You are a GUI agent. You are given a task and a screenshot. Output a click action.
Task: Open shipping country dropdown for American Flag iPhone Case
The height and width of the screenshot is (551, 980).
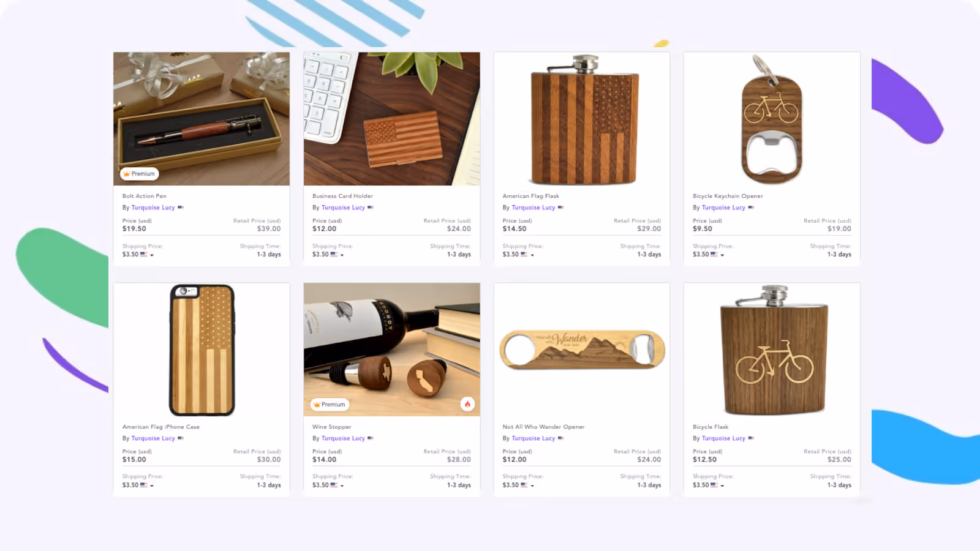[152, 486]
